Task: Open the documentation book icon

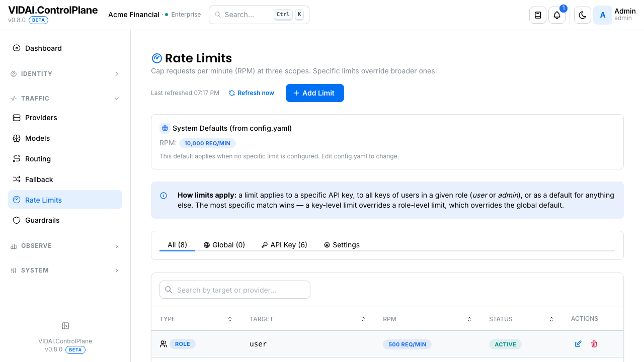Action: pyautogui.click(x=538, y=15)
